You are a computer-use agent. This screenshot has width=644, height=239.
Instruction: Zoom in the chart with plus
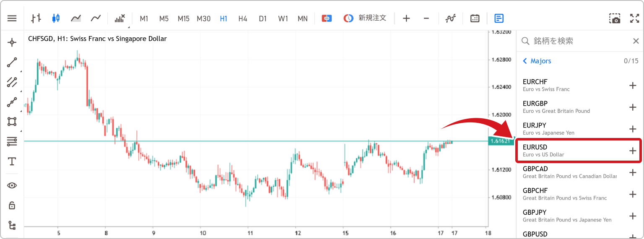[x=406, y=18]
